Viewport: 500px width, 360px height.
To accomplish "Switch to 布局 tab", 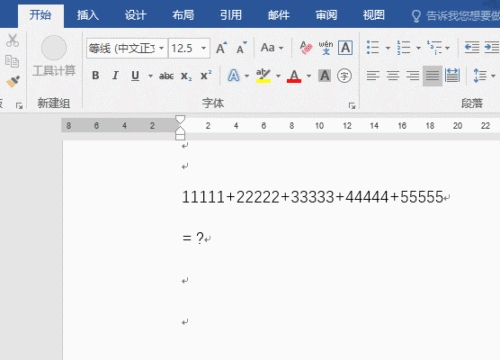I will (x=183, y=15).
